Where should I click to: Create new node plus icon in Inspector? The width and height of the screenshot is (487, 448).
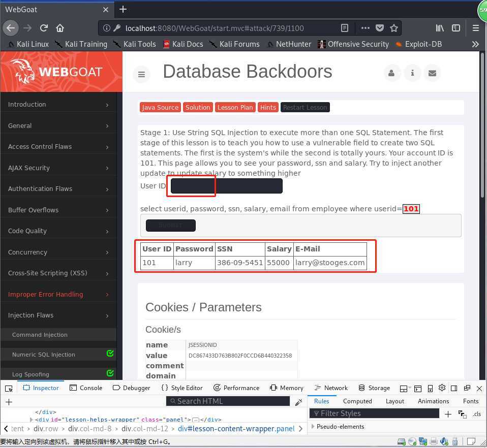pos(9,402)
